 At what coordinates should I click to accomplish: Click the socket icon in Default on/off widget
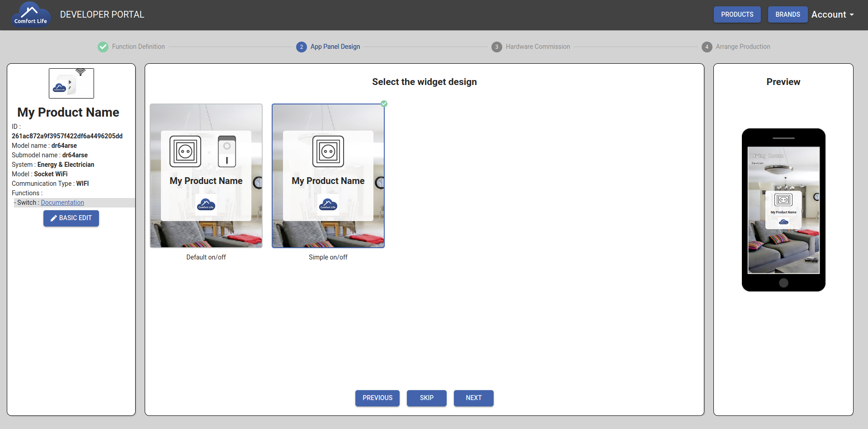click(x=185, y=151)
